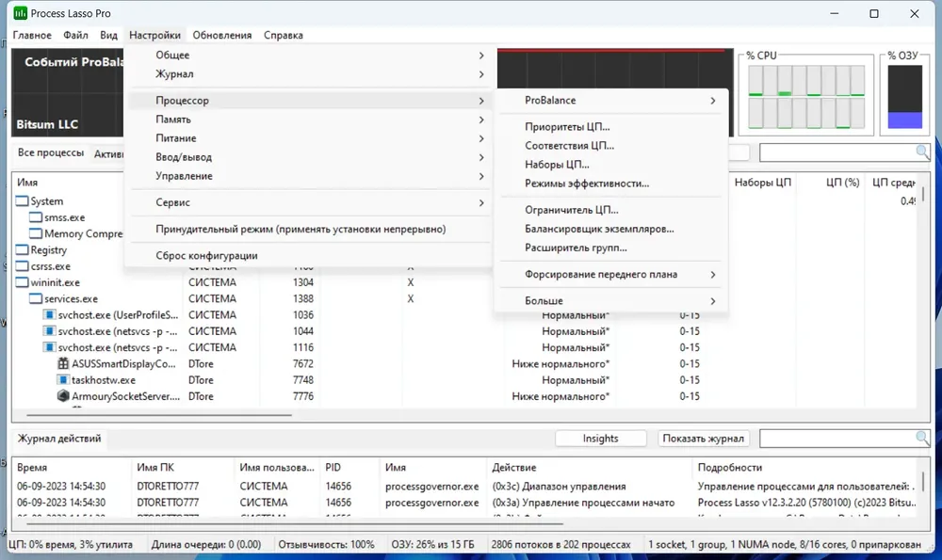Click the taskhostw.exe process icon

pyautogui.click(x=63, y=380)
